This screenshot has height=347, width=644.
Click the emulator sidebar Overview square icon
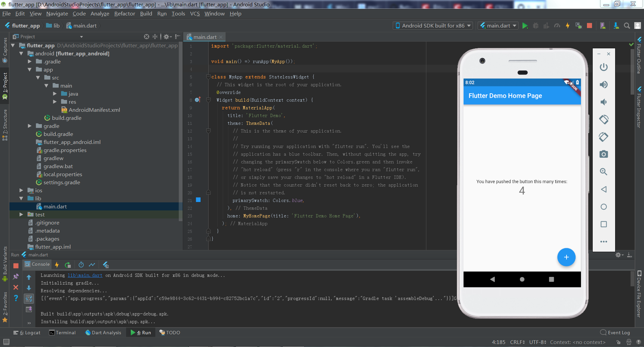pos(603,224)
